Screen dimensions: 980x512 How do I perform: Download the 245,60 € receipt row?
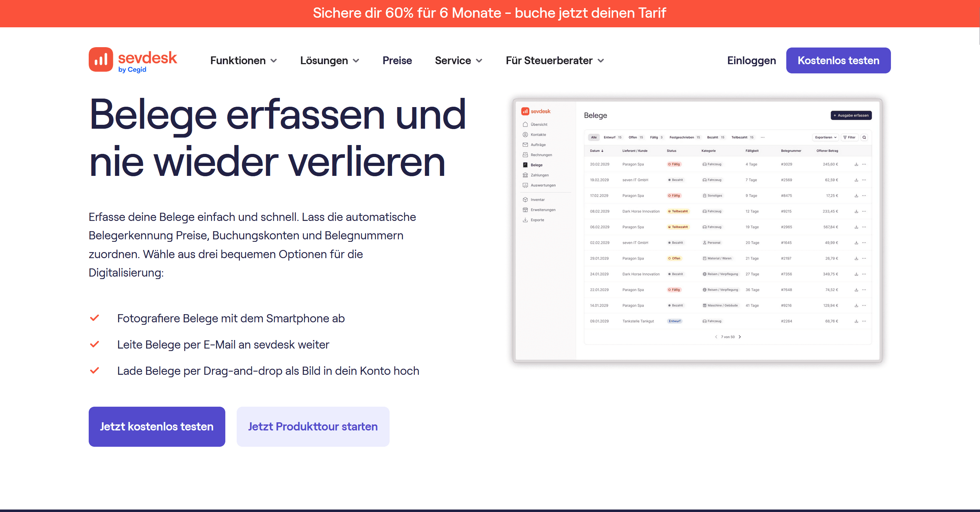click(856, 164)
